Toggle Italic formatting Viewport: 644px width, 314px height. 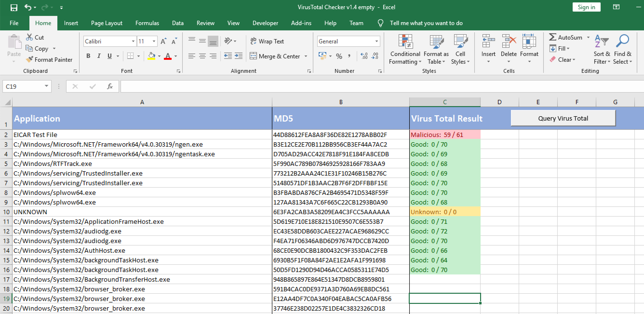point(99,56)
